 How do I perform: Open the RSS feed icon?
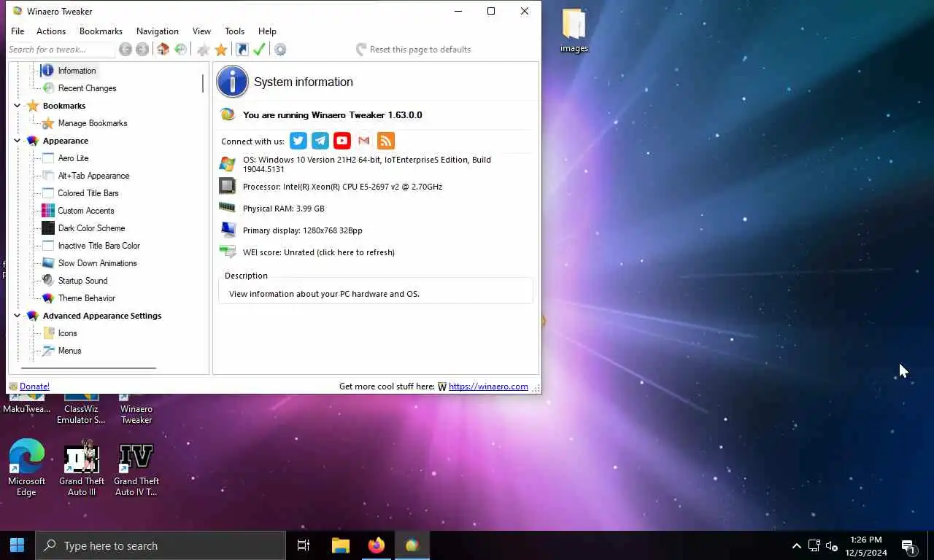386,141
